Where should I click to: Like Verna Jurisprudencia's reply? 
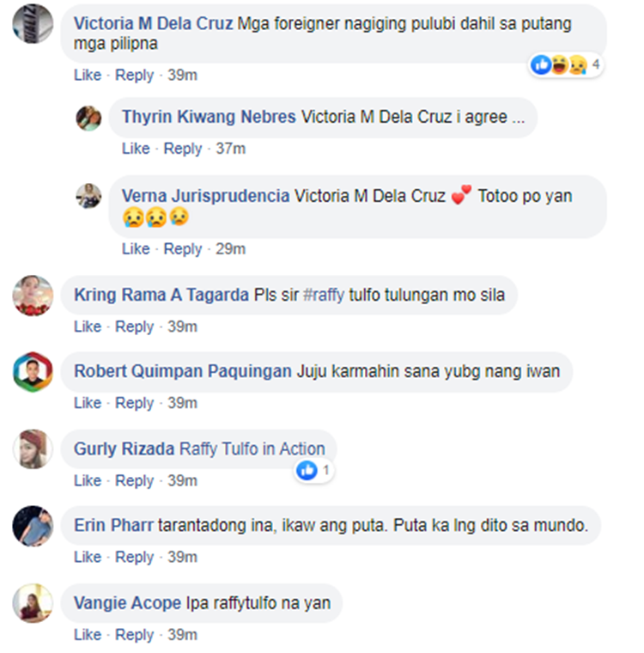click(x=136, y=248)
